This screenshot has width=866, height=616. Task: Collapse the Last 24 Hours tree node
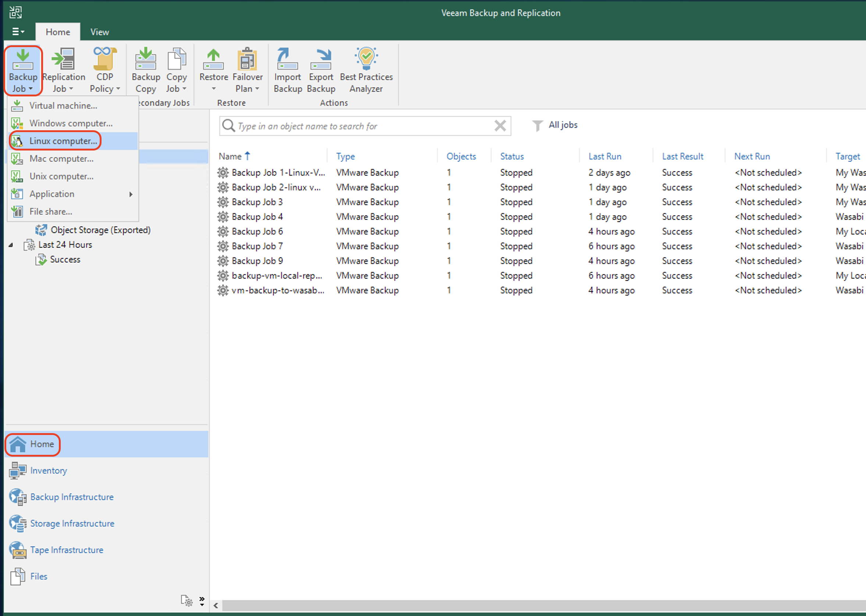point(11,245)
